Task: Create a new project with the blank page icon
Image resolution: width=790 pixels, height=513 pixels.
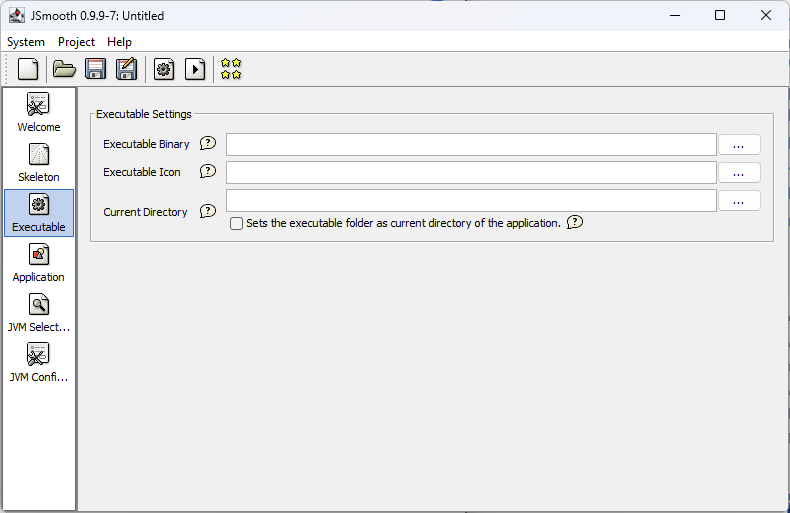Action: click(x=28, y=69)
